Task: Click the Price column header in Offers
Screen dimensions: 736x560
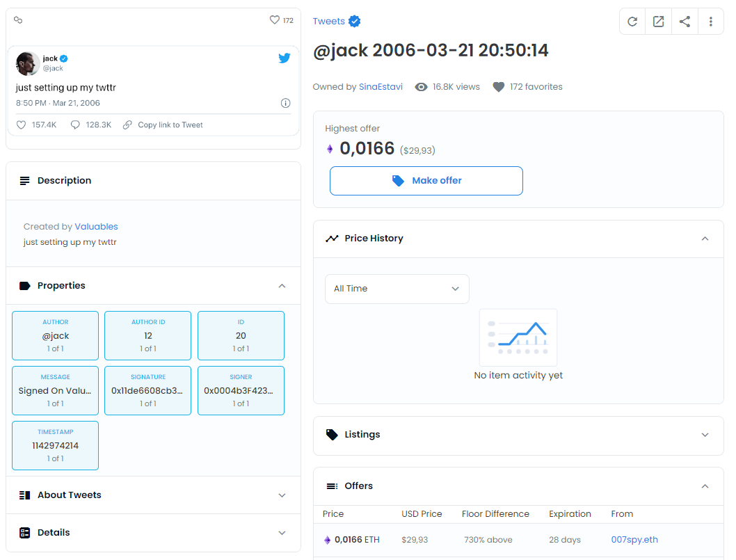Action: coord(333,514)
